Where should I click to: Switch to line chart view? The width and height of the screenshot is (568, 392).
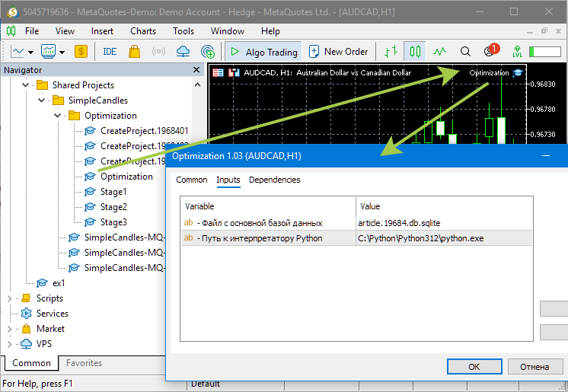click(x=439, y=52)
